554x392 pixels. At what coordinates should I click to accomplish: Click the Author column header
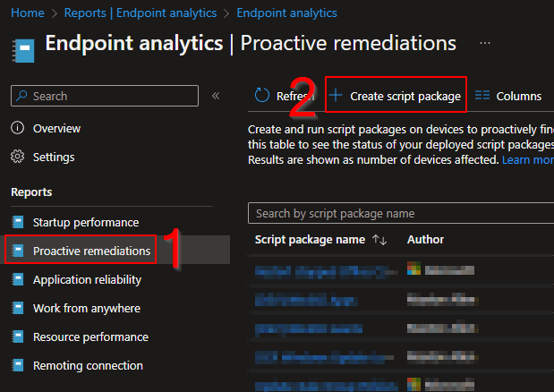pyautogui.click(x=425, y=240)
